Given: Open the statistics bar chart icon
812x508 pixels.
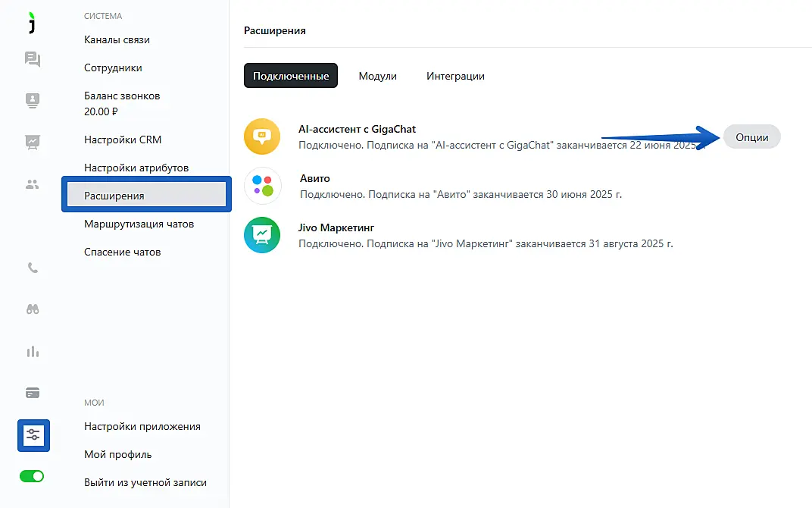Looking at the screenshot, I should [x=33, y=352].
